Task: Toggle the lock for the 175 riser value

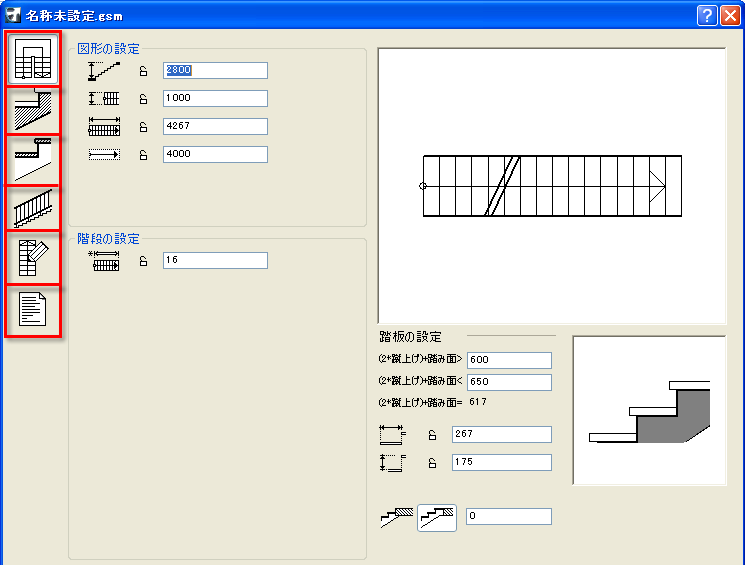Action: click(x=432, y=463)
